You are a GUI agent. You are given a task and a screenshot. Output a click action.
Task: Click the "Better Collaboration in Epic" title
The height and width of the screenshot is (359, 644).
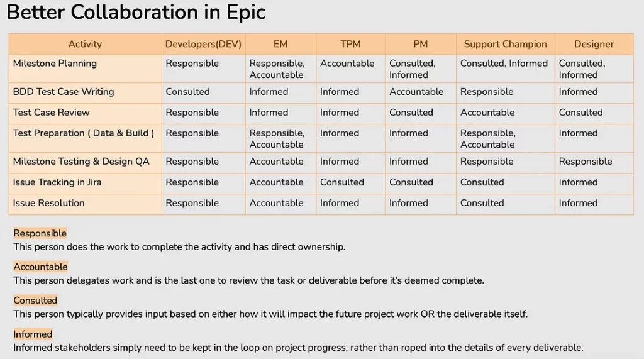136,13
